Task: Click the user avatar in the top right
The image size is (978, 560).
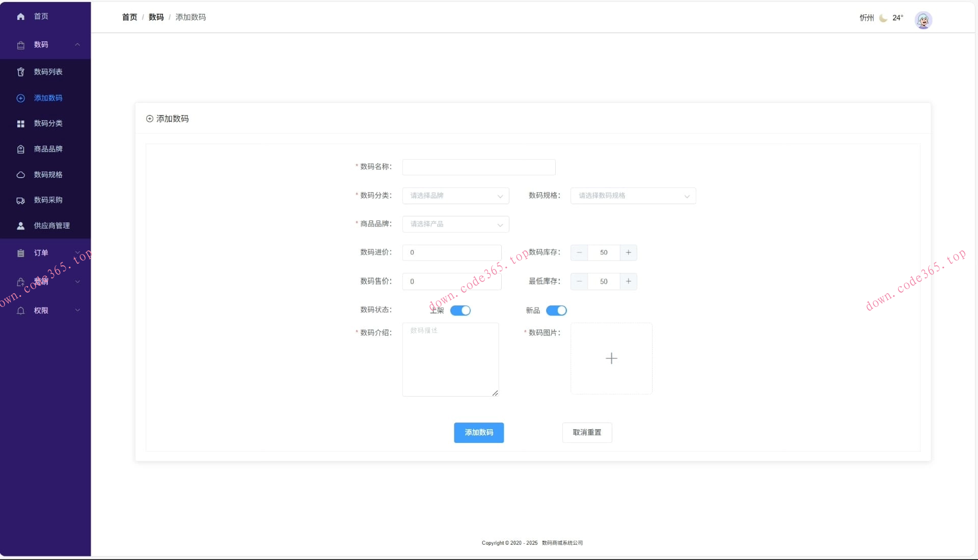Action: point(923,20)
